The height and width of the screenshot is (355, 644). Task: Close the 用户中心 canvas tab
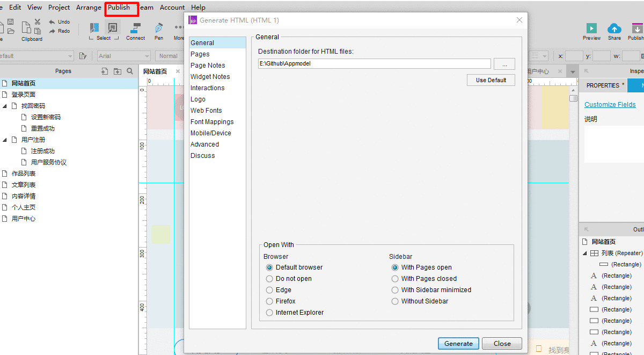(x=559, y=71)
